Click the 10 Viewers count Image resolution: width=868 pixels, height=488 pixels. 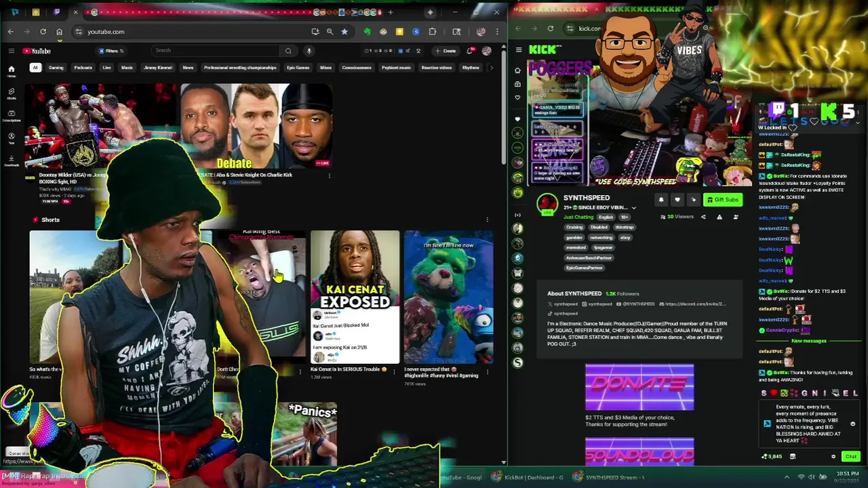pyautogui.click(x=677, y=217)
